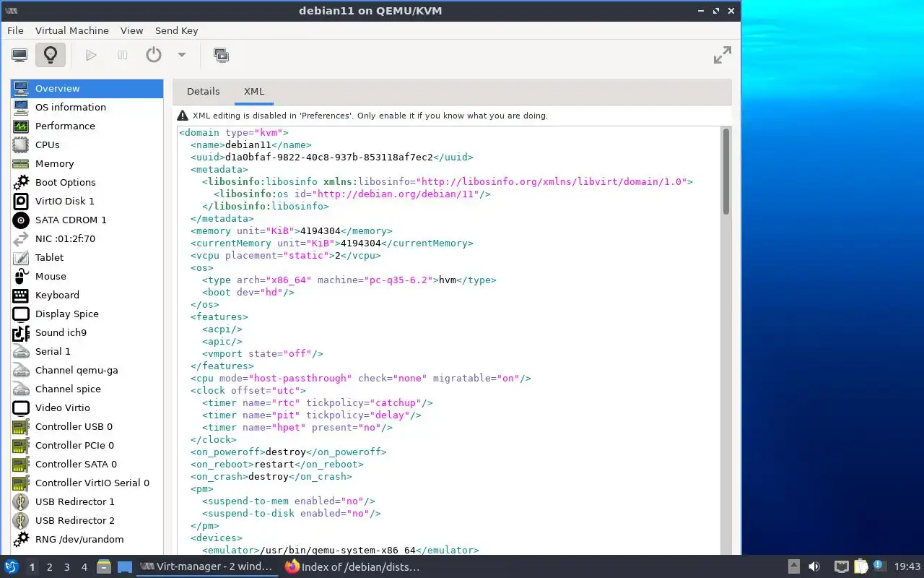
Task: Click the 19:43 taskbar clock
Action: [x=907, y=566]
